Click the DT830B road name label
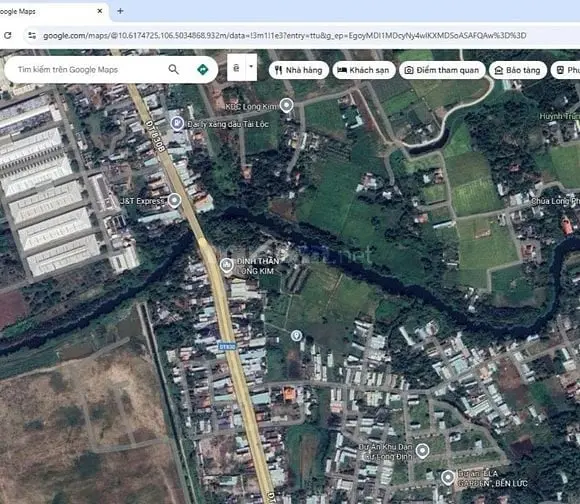 pyautogui.click(x=155, y=136)
